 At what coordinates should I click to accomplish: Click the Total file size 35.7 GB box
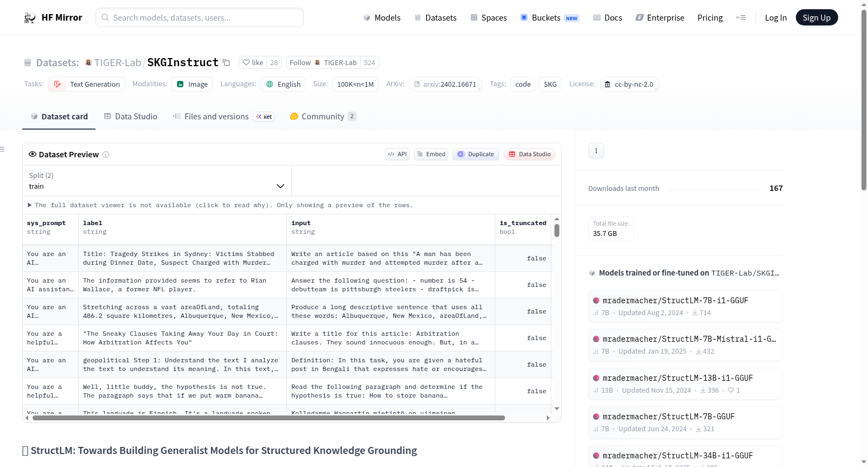(x=611, y=228)
